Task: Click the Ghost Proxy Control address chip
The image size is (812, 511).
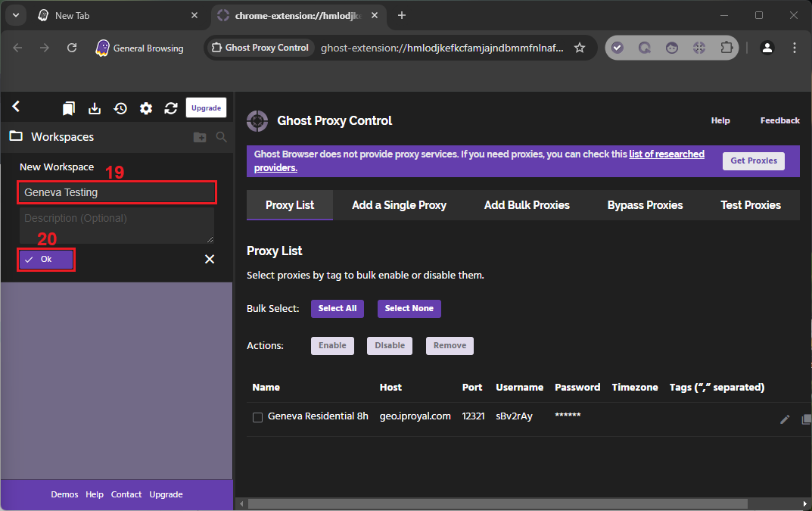Action: pyautogui.click(x=260, y=48)
